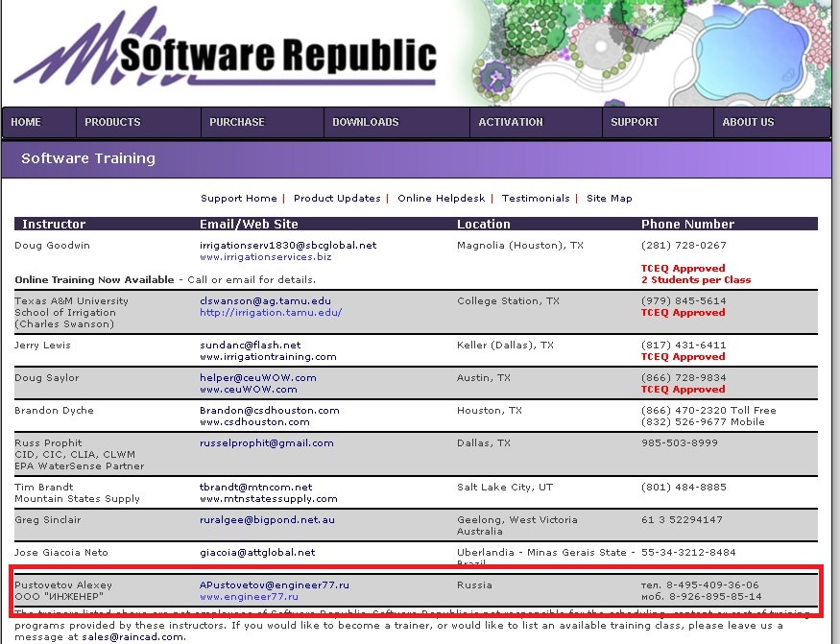840x644 pixels.
Task: Visit the Online Helpdesk link
Action: pos(441,199)
